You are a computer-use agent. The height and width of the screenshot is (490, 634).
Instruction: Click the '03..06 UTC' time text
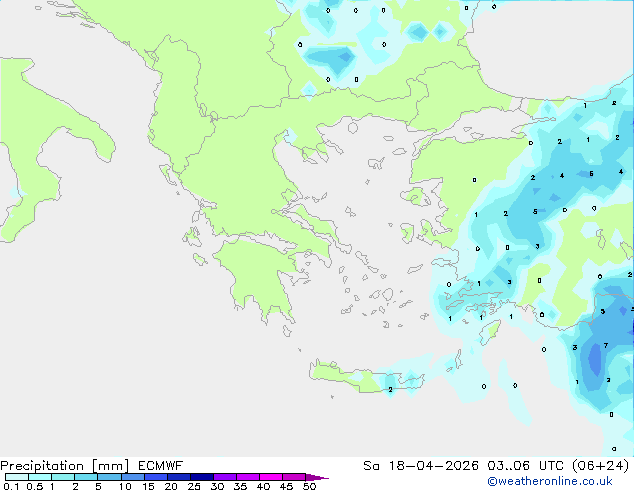526,466
